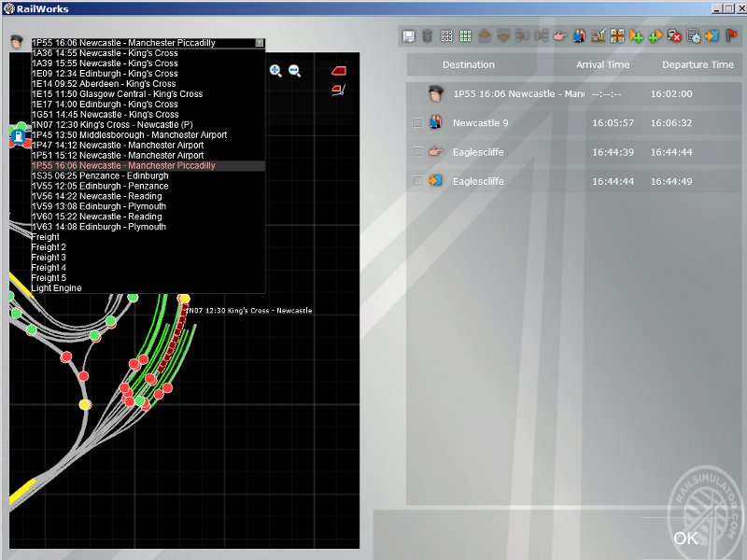Viewport: 747px width, 560px height.
Task: Collapse the service dropdown using its arrow
Action: [x=260, y=43]
